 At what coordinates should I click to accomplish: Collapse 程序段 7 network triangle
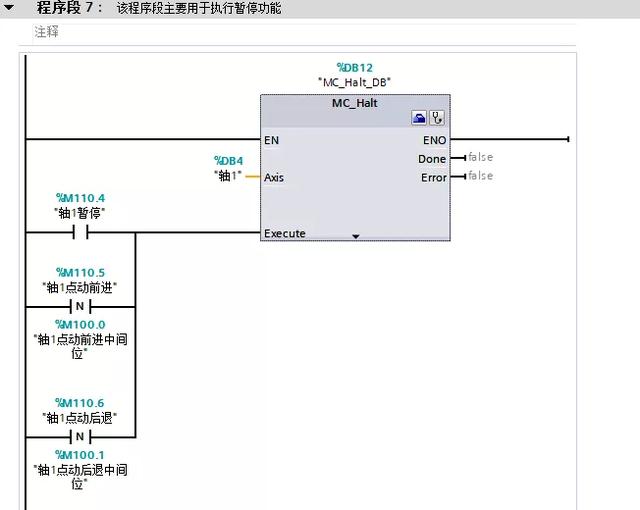pos(9,8)
